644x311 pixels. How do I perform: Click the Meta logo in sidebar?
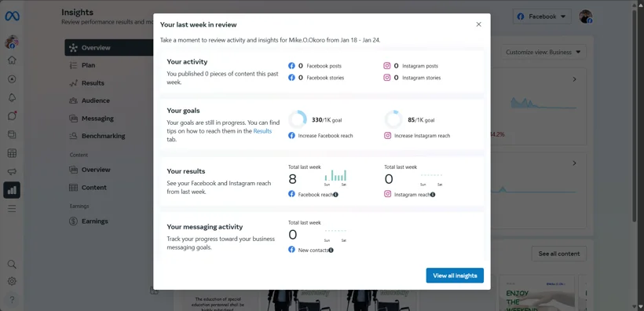12,16
